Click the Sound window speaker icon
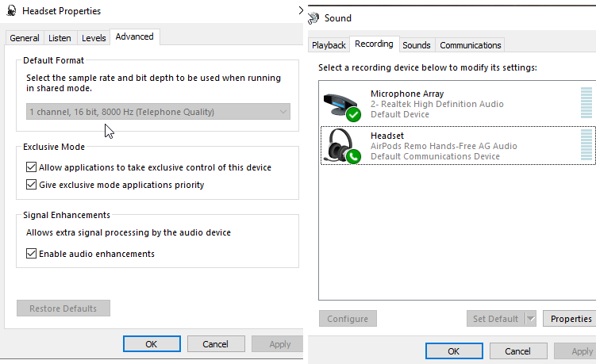This screenshot has width=596, height=364. point(313,18)
